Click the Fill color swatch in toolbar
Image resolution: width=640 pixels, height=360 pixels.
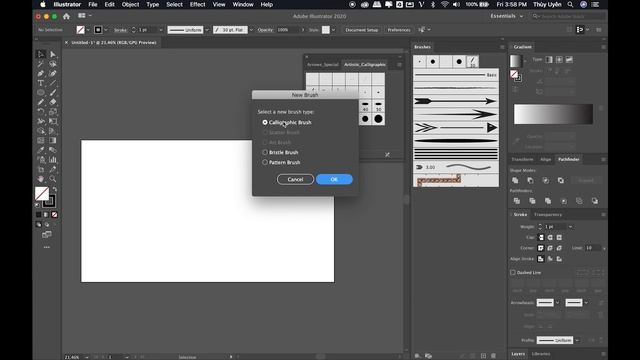[42, 193]
